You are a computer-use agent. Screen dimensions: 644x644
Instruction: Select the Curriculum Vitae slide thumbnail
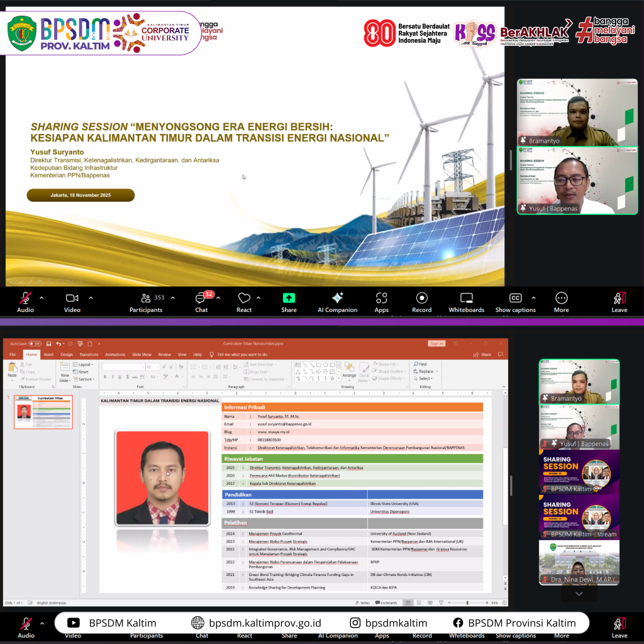coord(43,412)
